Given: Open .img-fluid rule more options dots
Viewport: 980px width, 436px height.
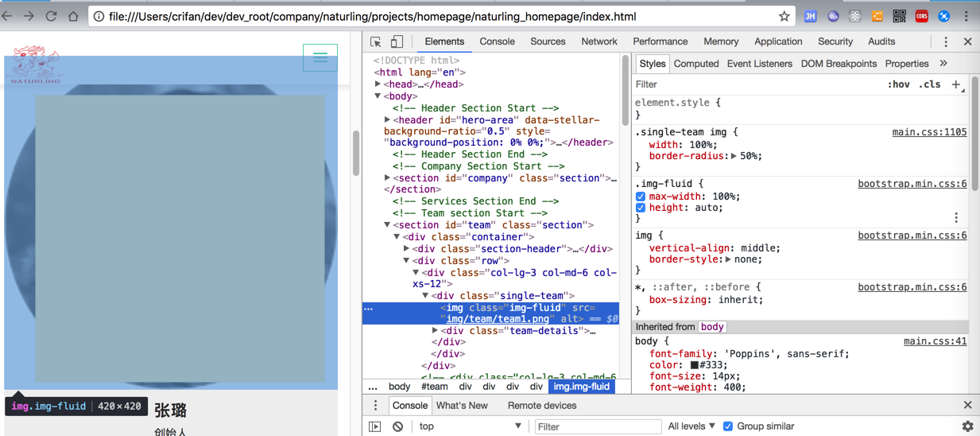Looking at the screenshot, I should pos(956,218).
